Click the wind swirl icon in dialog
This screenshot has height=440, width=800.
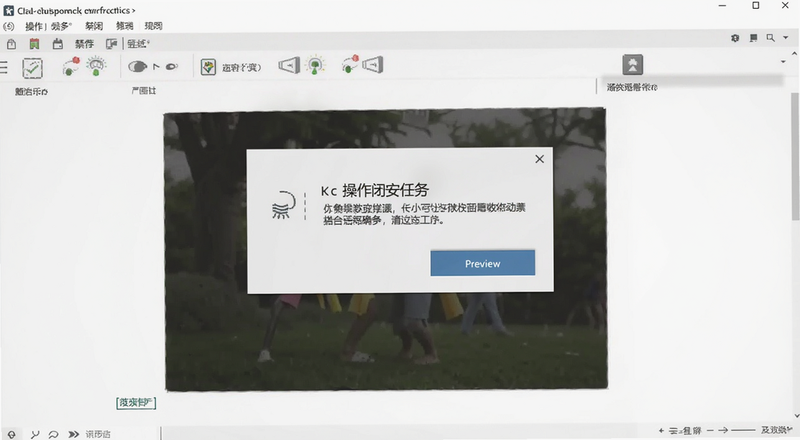284,205
